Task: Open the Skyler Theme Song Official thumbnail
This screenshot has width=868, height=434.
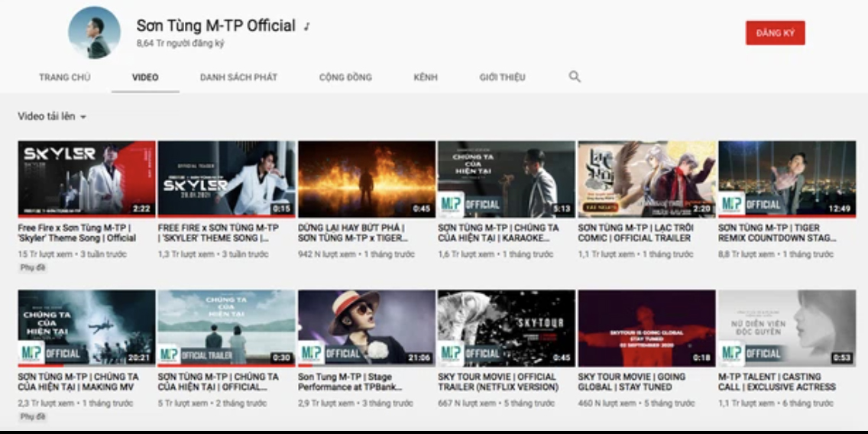Action: [x=87, y=180]
